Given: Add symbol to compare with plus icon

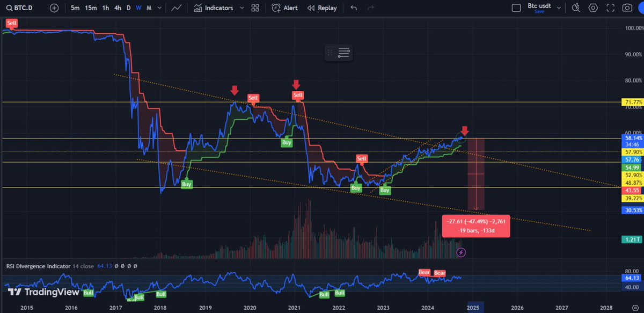Looking at the screenshot, I should tap(54, 8).
